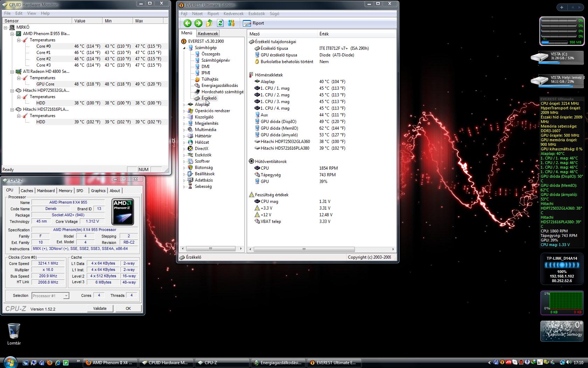Click the add gadget plus button in sidebar
Screen dimensions: 588x368
coord(562,7)
